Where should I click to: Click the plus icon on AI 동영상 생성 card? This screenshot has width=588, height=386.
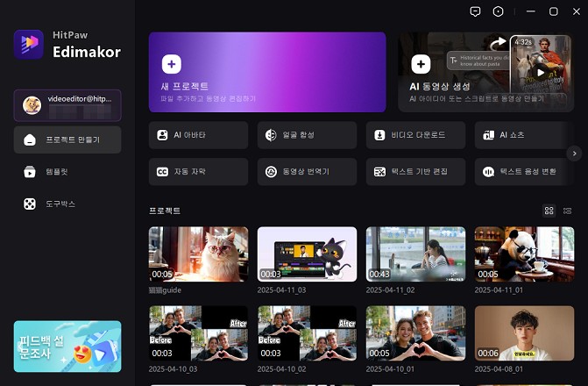click(x=421, y=64)
